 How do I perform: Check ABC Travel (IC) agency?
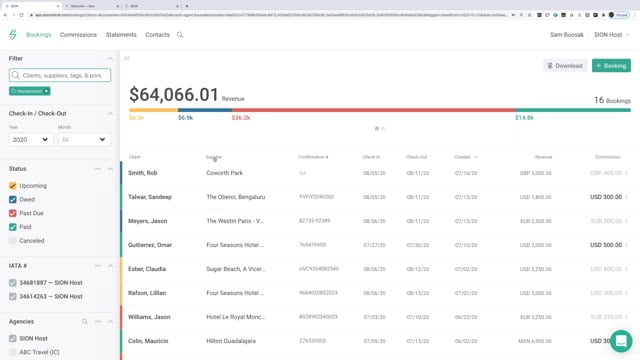[x=13, y=352]
